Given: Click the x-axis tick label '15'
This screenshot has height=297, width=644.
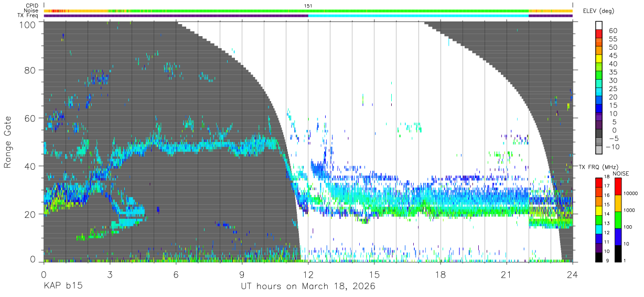Looking at the screenshot, I should tap(374, 274).
